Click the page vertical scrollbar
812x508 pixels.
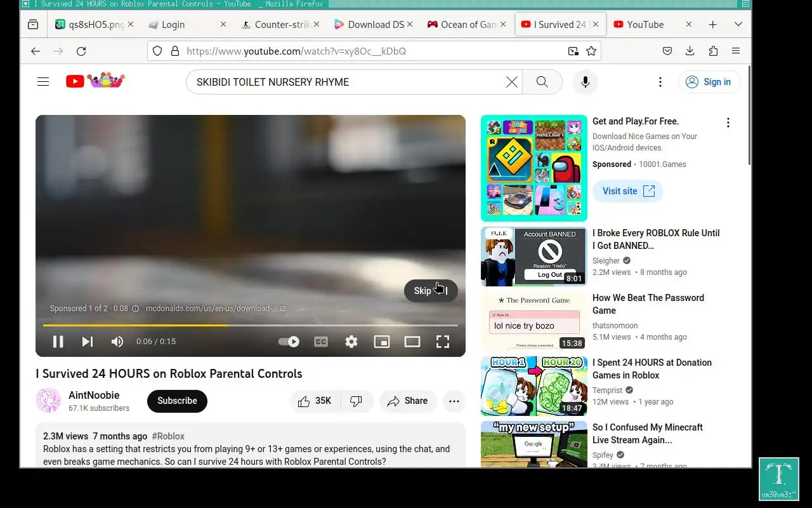coord(749,114)
